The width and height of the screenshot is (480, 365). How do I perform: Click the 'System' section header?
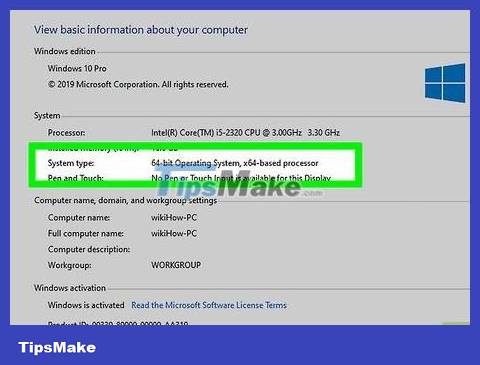click(47, 116)
